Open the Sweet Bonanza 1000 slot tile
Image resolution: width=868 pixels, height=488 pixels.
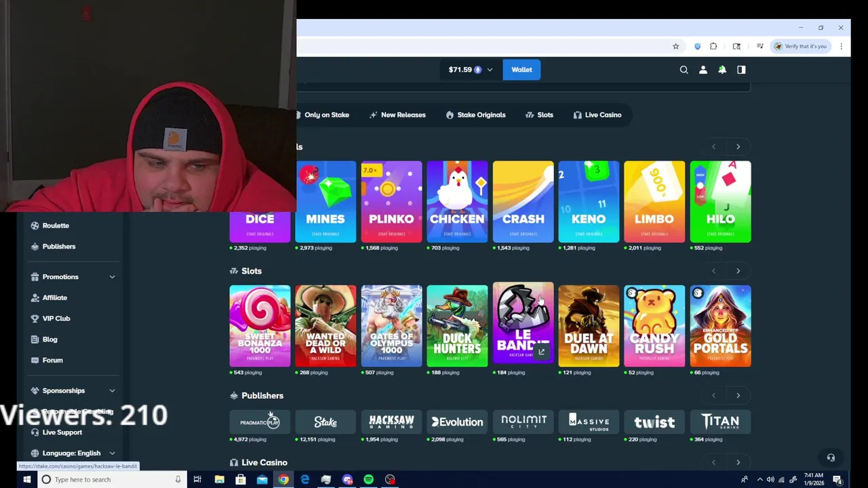point(260,326)
